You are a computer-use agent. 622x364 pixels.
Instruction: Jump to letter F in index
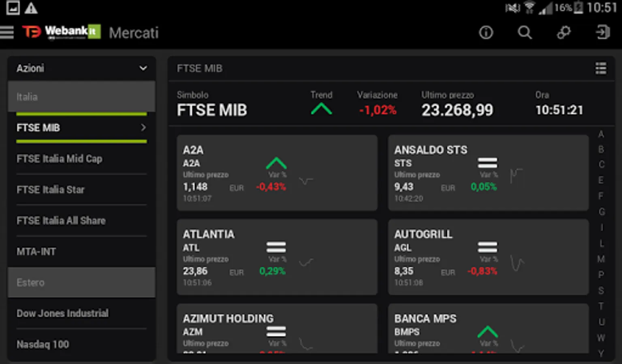pyautogui.click(x=601, y=196)
